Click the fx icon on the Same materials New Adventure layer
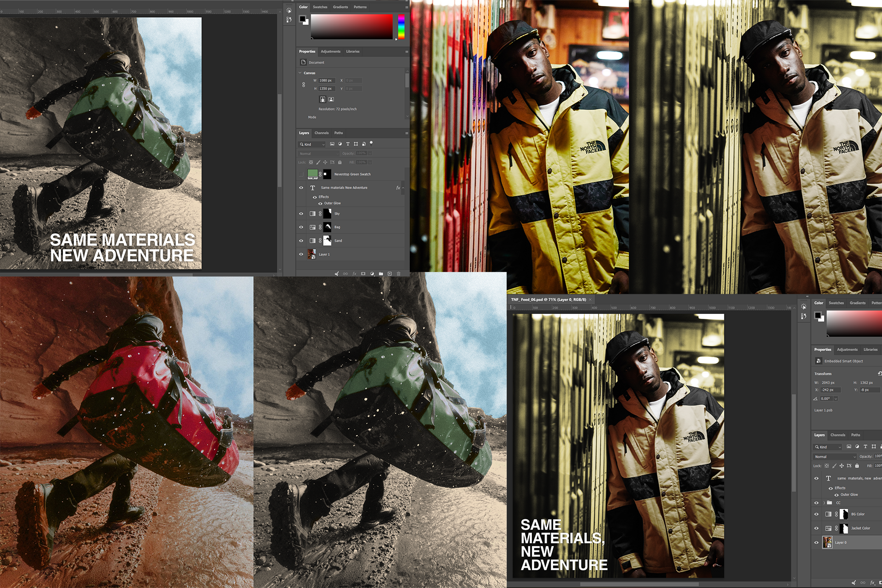Image resolution: width=882 pixels, height=588 pixels. click(x=398, y=188)
